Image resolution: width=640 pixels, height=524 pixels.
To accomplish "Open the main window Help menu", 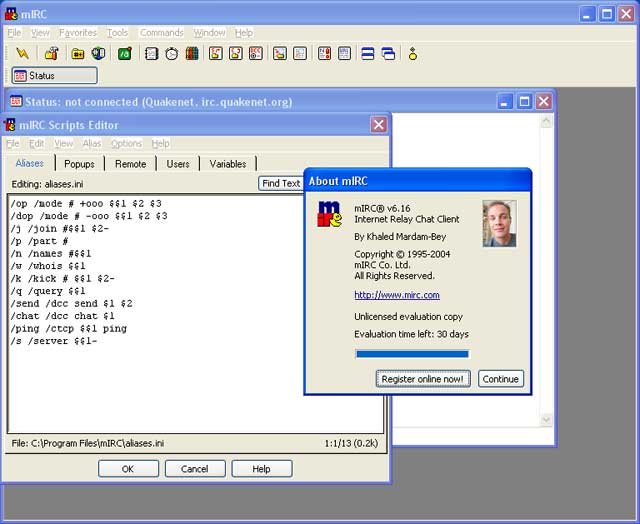I will click(244, 33).
